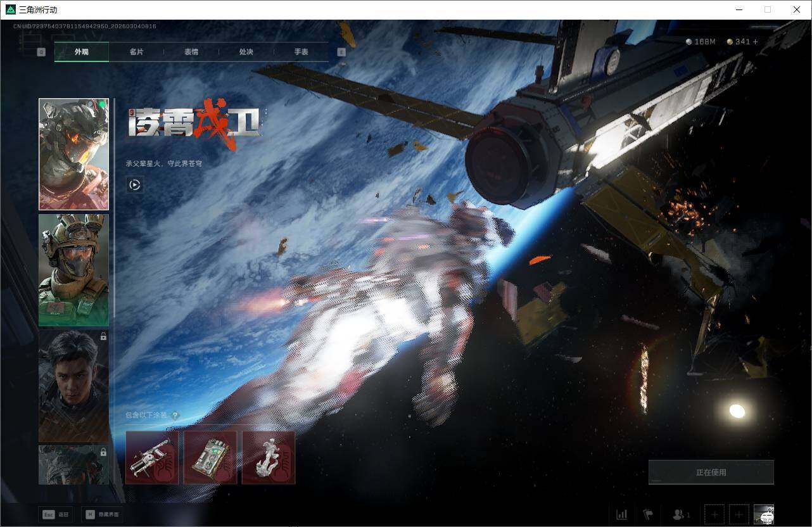Screen dimensions: 812x527
Task: Play the 凌霄戍卫 skin preview video
Action: [134, 185]
